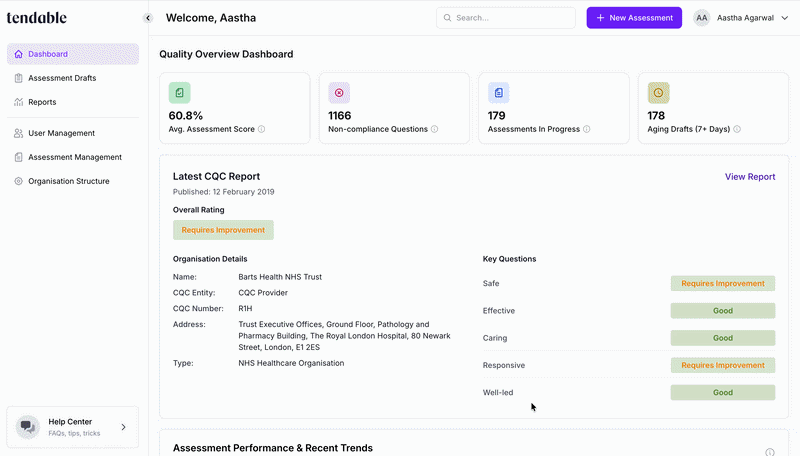Click the Effective Good badge
The height and width of the screenshot is (456, 800).
coord(723,311)
